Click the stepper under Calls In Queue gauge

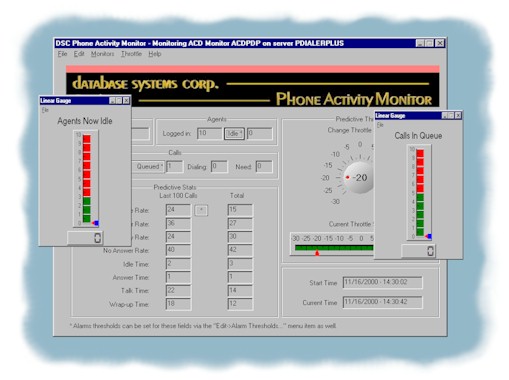pyautogui.click(x=430, y=251)
